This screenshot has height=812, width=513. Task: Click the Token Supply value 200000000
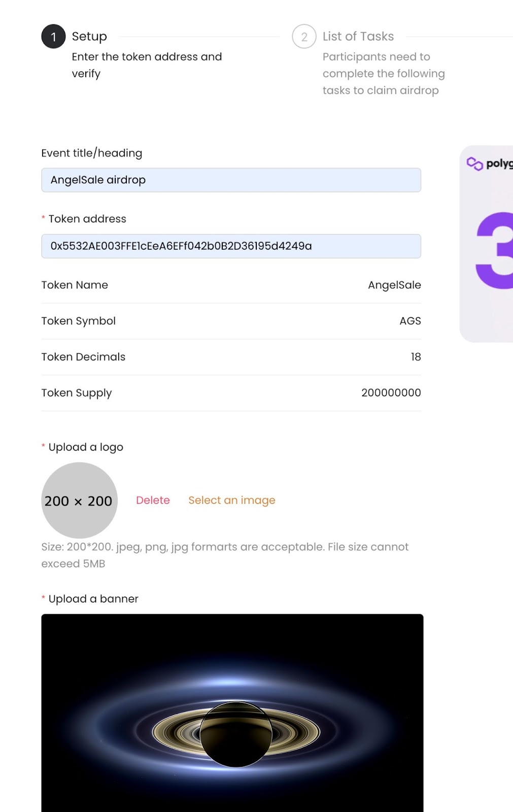(391, 393)
